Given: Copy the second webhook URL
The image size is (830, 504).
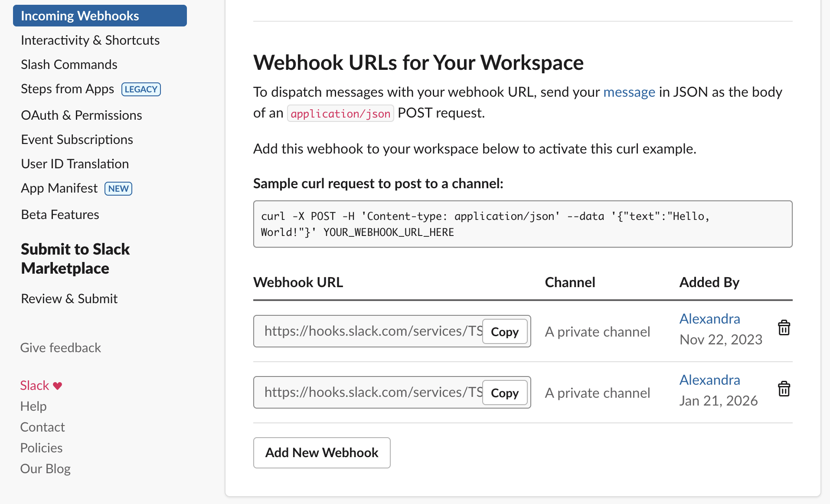Looking at the screenshot, I should (504, 393).
